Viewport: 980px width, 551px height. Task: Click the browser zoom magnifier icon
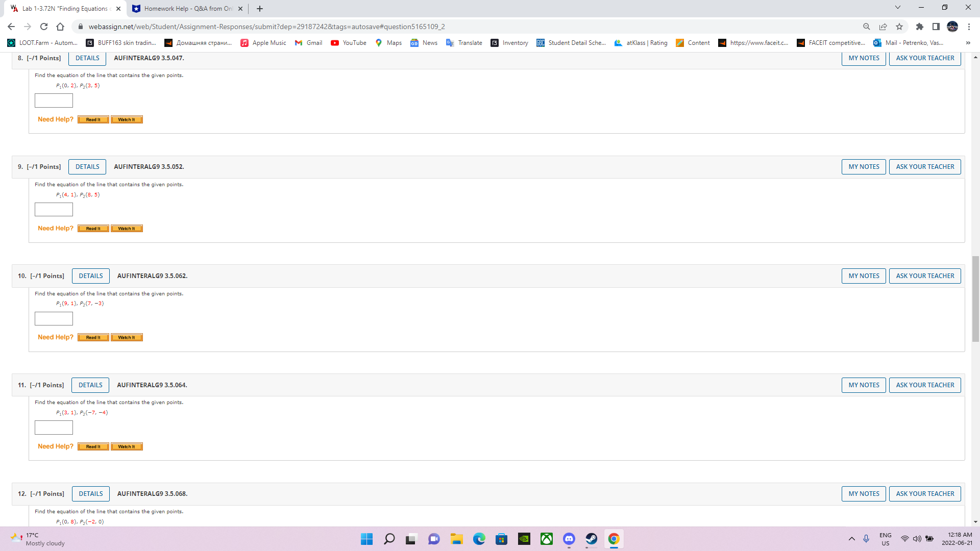click(x=866, y=27)
